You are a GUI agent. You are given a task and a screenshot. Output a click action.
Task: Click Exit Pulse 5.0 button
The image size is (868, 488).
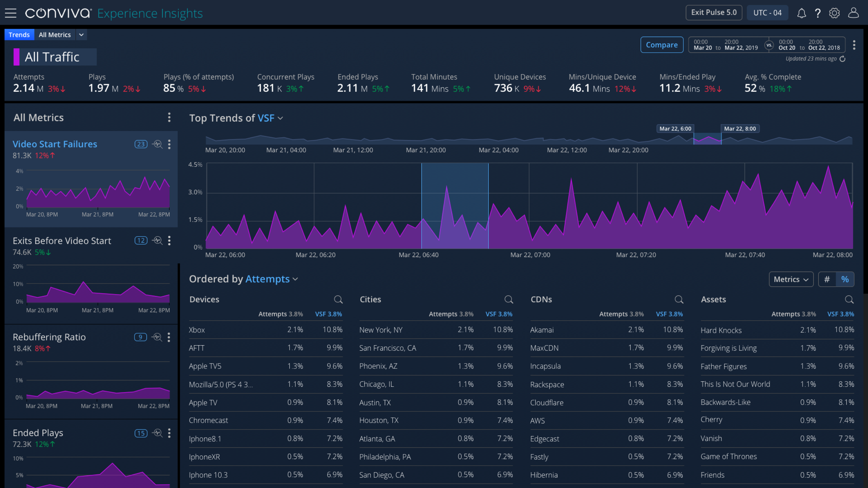714,13
